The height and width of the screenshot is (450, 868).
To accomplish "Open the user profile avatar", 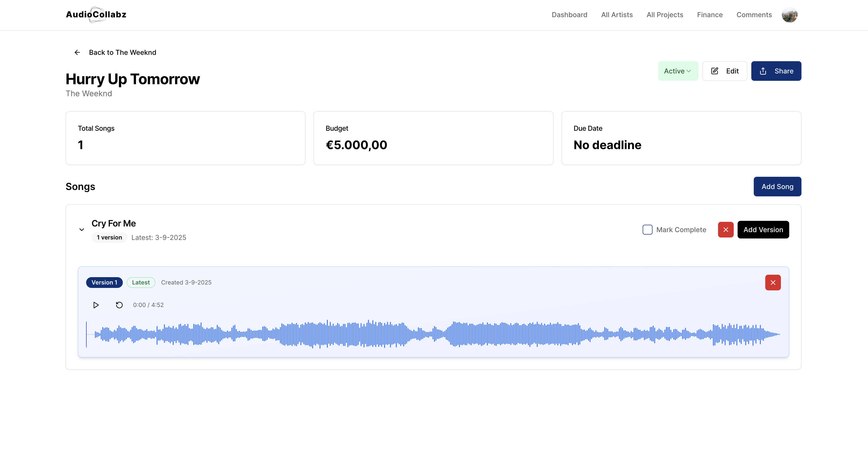I will [789, 15].
